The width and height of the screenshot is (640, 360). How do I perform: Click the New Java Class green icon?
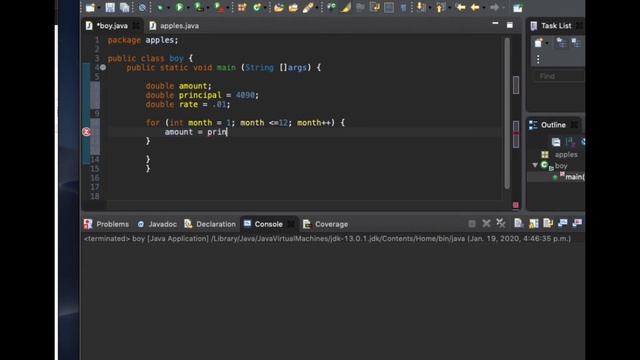[257, 7]
